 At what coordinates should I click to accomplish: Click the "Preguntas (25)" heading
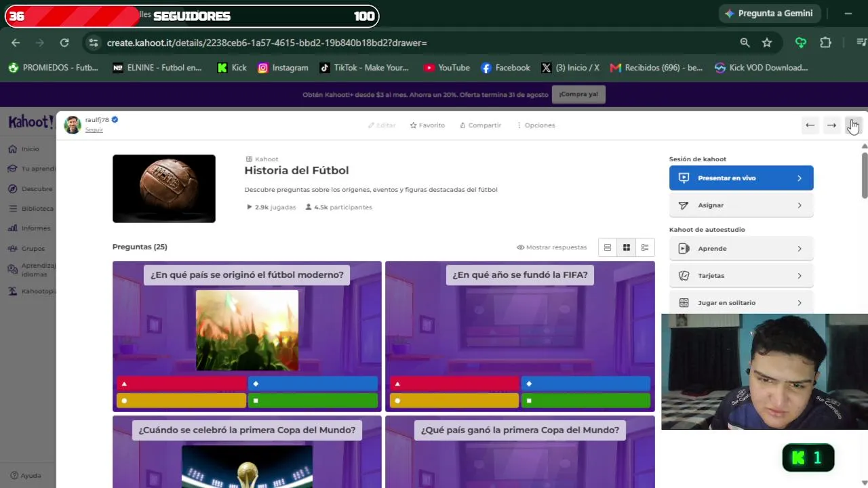point(140,247)
